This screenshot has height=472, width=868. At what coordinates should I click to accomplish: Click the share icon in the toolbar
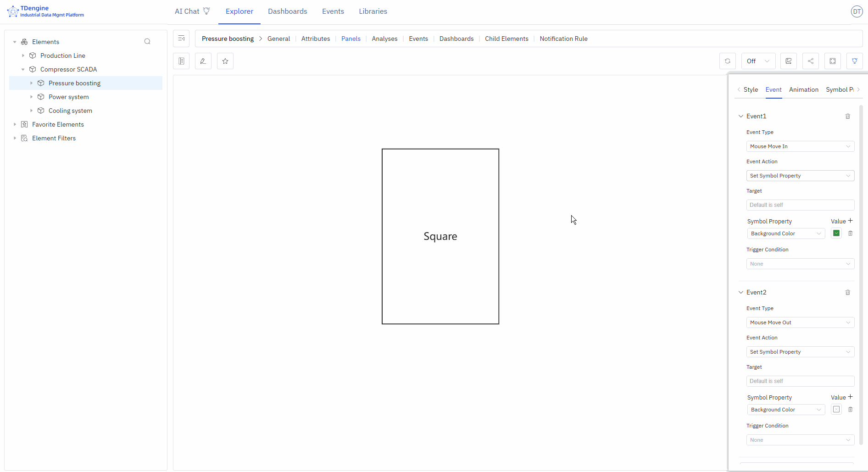point(811,61)
